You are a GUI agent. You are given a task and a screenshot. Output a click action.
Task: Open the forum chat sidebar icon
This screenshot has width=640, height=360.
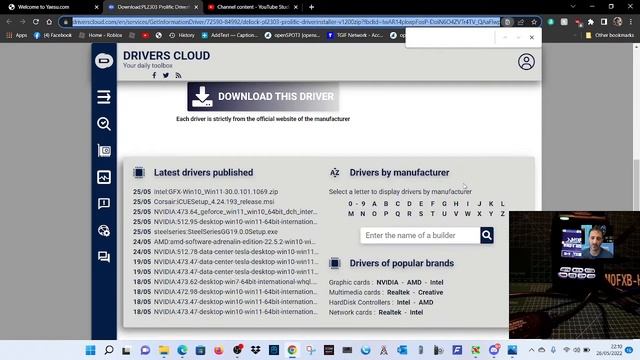click(104, 257)
